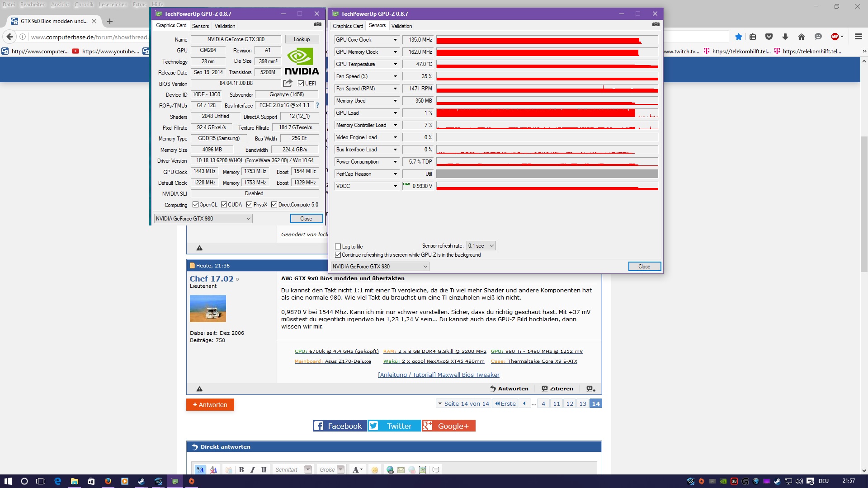Image resolution: width=868 pixels, height=488 pixels.
Task: Enable the Log to file checkbox
Action: [x=338, y=246]
